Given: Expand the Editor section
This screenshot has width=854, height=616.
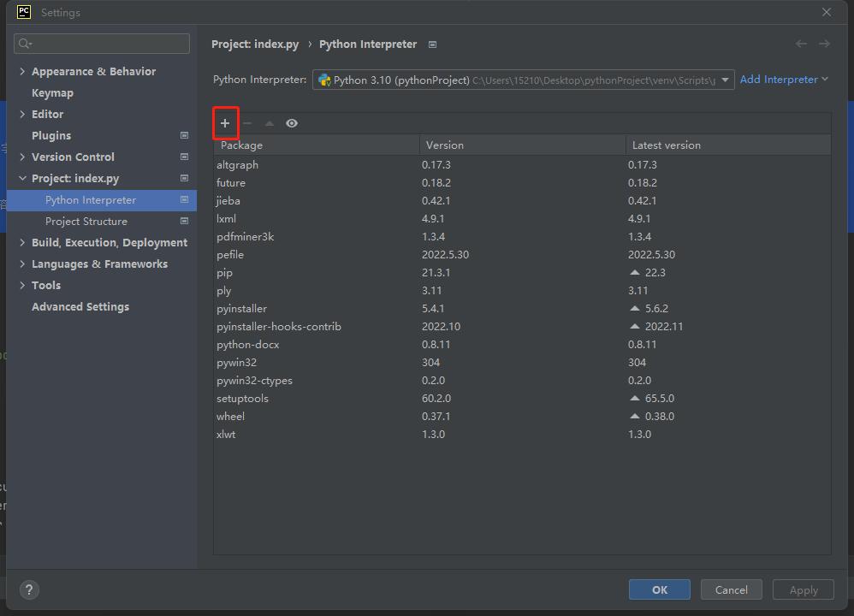Looking at the screenshot, I should point(22,114).
